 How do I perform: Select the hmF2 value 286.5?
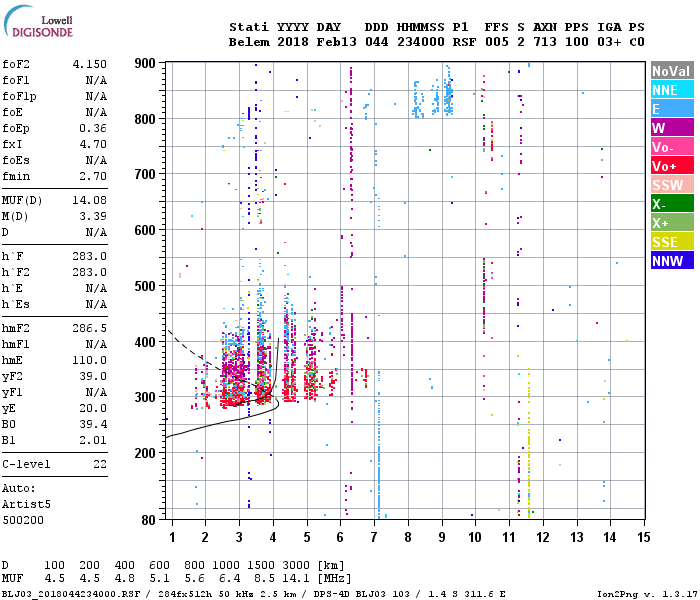pyautogui.click(x=90, y=329)
